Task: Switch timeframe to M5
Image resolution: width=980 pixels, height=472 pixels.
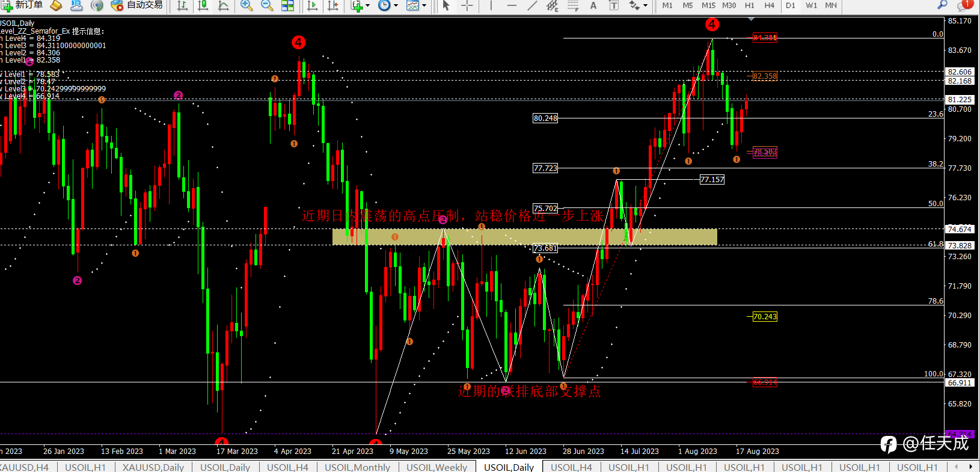Action: [688, 5]
